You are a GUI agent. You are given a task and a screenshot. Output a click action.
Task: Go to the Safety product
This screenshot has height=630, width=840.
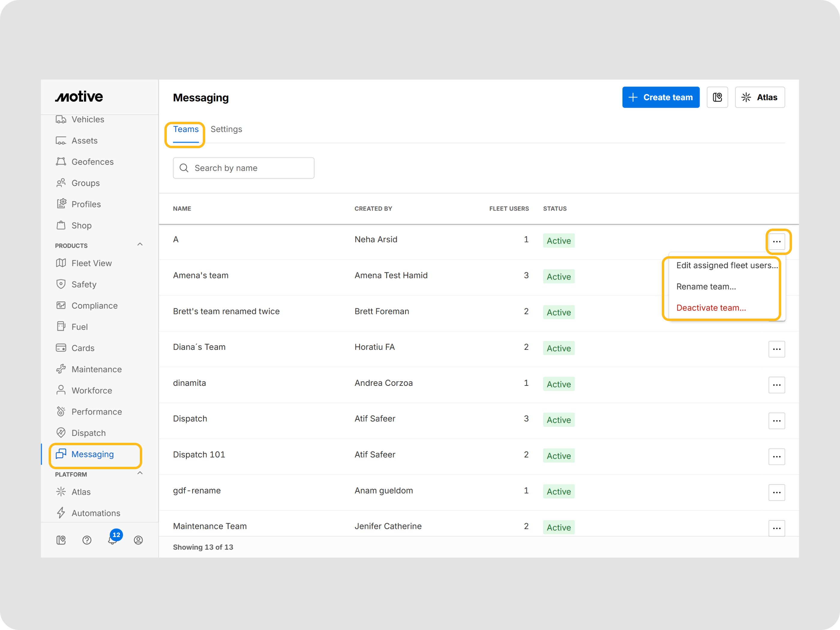(x=76, y=284)
